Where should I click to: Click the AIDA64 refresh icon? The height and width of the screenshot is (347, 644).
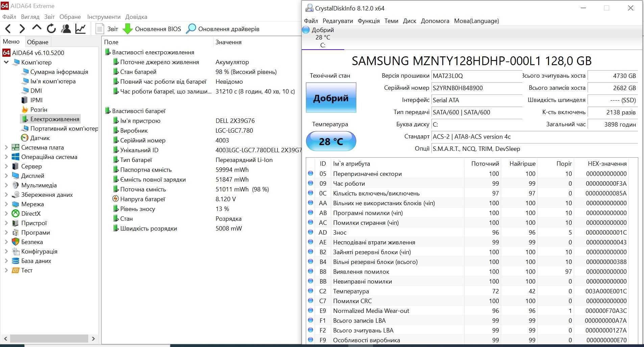point(51,29)
